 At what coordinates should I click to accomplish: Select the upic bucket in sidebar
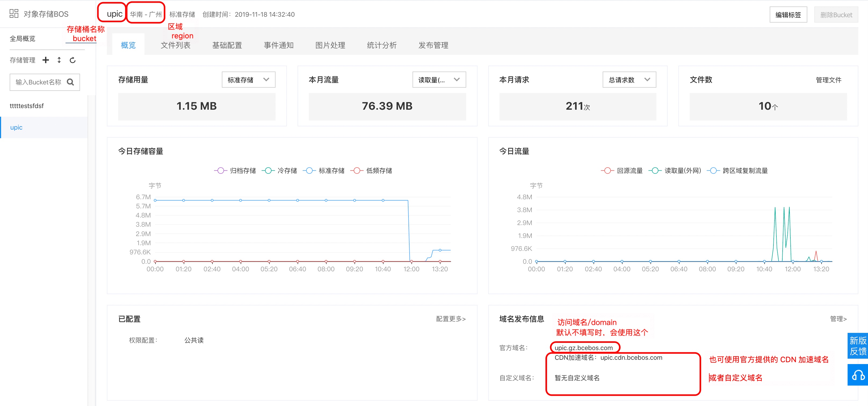tap(44, 127)
